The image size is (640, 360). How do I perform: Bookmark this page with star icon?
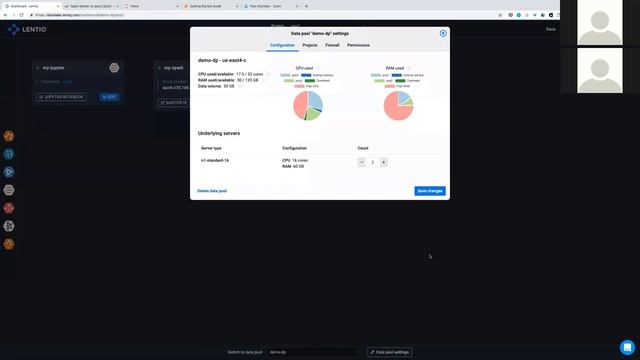tap(500, 15)
